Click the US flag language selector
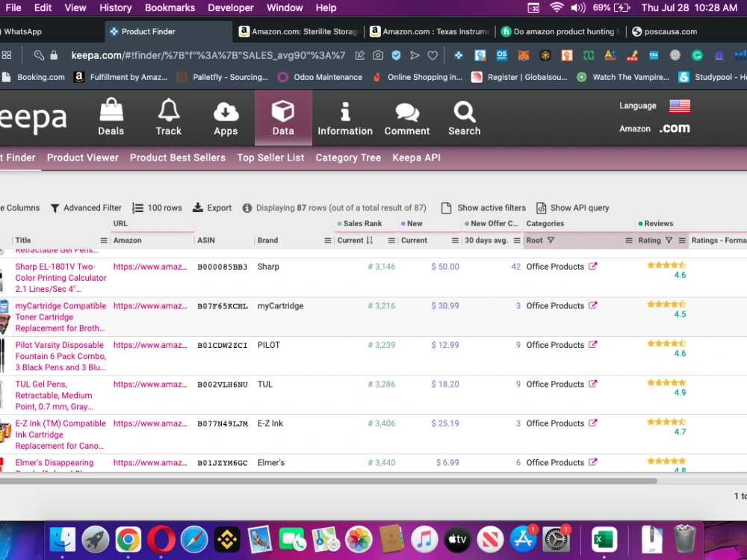Viewport: 747px width, 560px height. 679,106
